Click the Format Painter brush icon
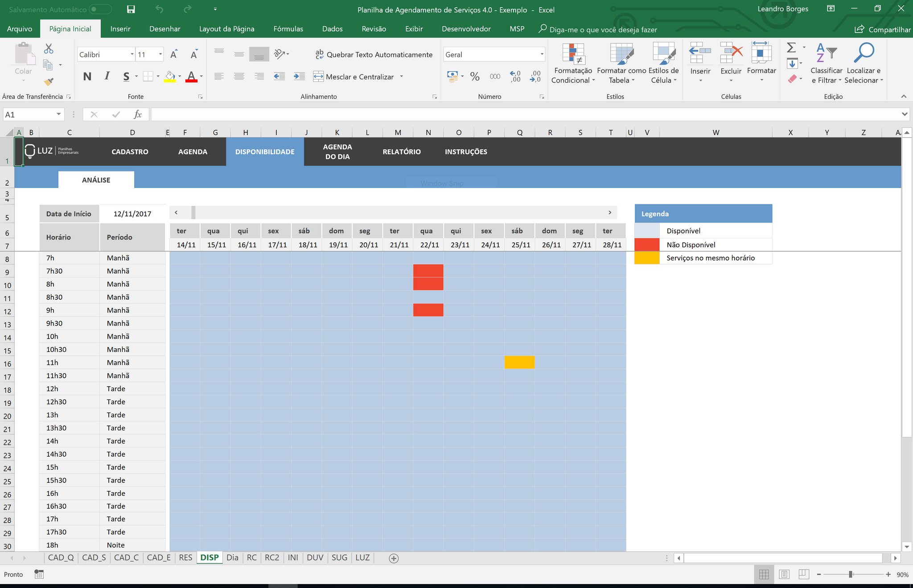The width and height of the screenshot is (913, 588). coord(49,82)
